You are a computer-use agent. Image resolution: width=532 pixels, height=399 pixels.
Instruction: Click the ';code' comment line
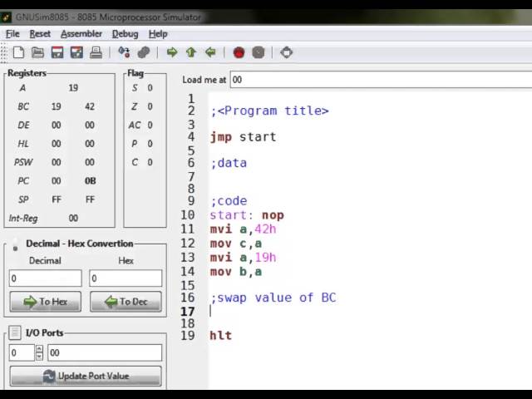click(x=229, y=201)
